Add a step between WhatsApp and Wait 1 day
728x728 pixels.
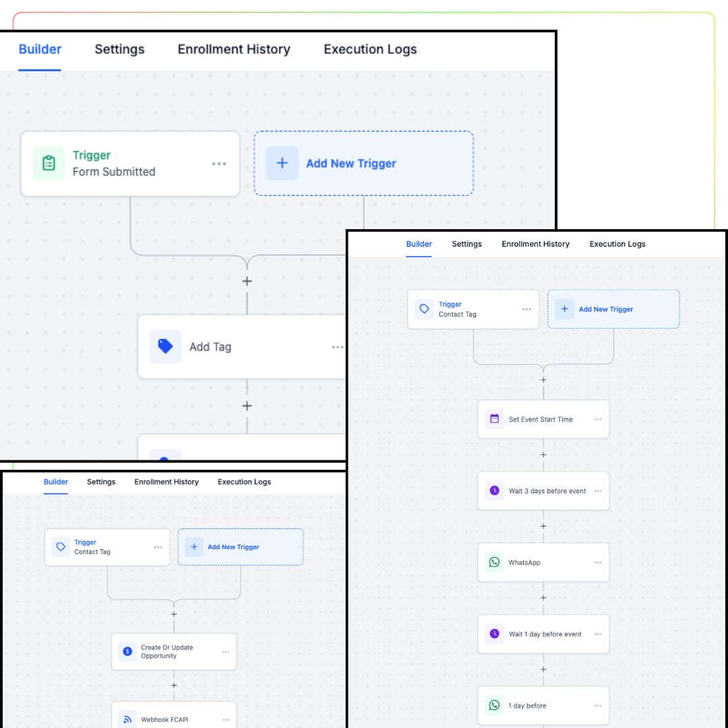(x=543, y=598)
